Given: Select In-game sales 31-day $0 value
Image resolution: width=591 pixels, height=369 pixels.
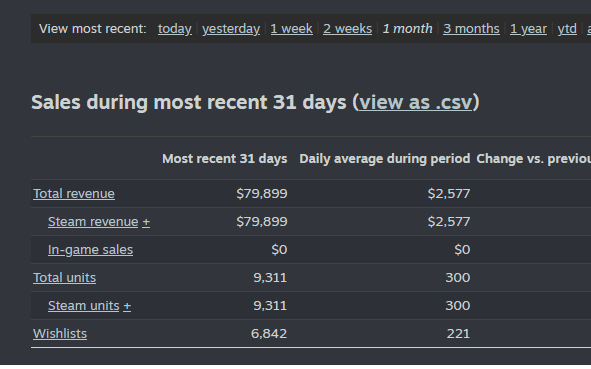Looking at the screenshot, I should click(x=279, y=250).
